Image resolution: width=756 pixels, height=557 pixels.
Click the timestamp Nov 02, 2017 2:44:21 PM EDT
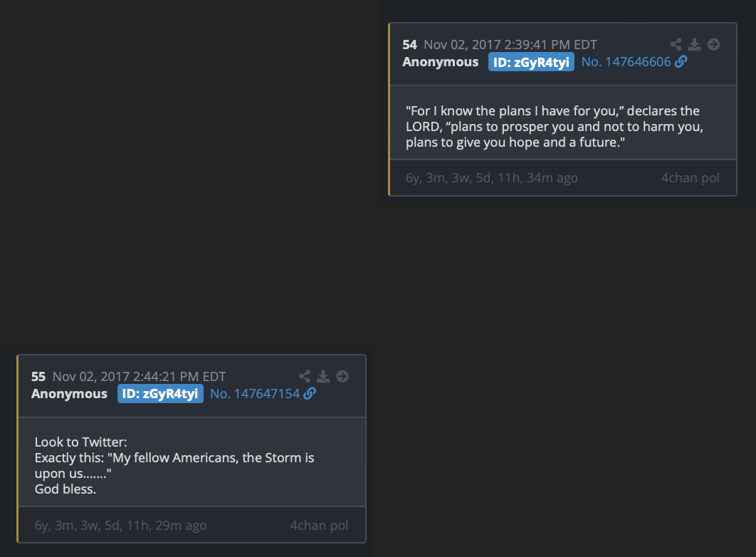[x=140, y=377]
